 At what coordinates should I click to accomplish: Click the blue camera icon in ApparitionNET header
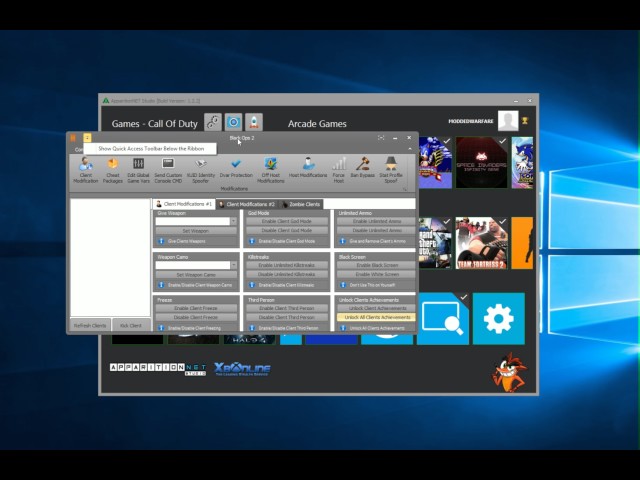[233, 122]
